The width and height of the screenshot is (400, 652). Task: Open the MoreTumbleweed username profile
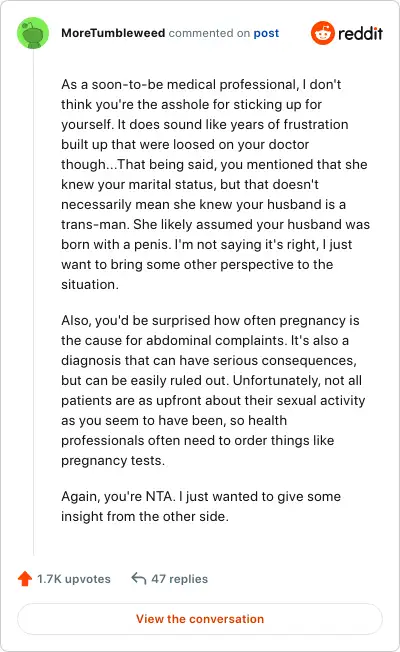point(113,33)
